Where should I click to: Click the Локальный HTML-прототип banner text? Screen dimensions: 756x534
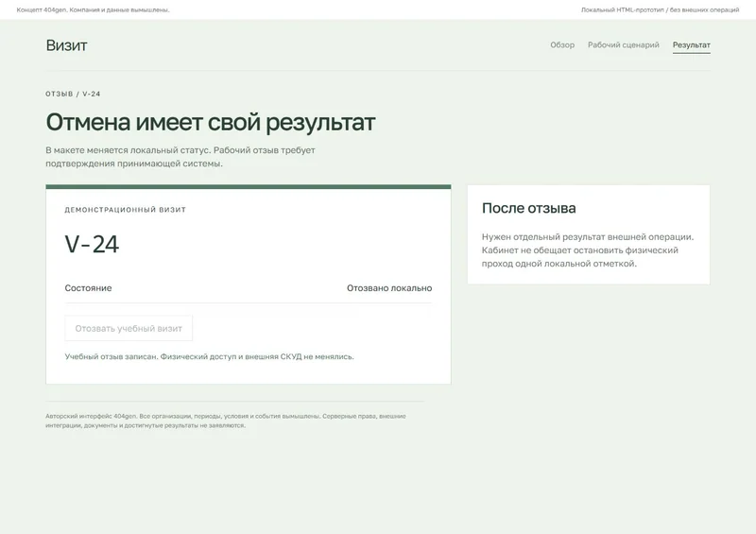coord(660,9)
